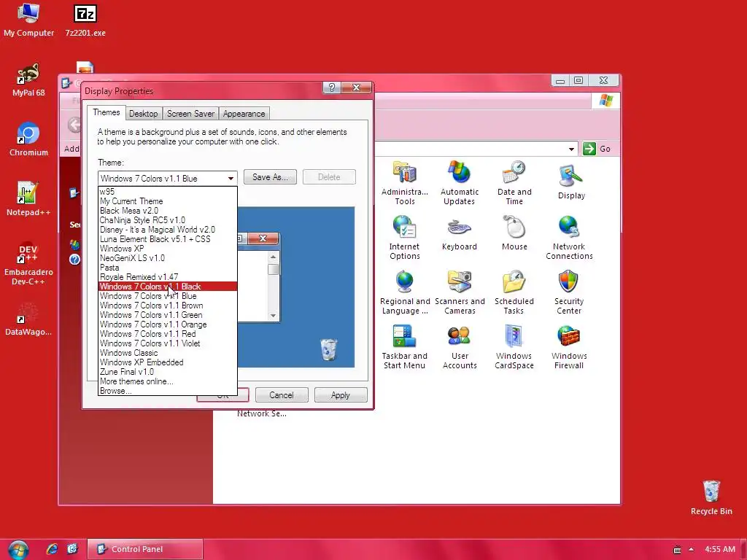The width and height of the screenshot is (747, 560).
Task: Choose Windows 7 Colors v1.1 Violet theme
Action: (x=168, y=343)
